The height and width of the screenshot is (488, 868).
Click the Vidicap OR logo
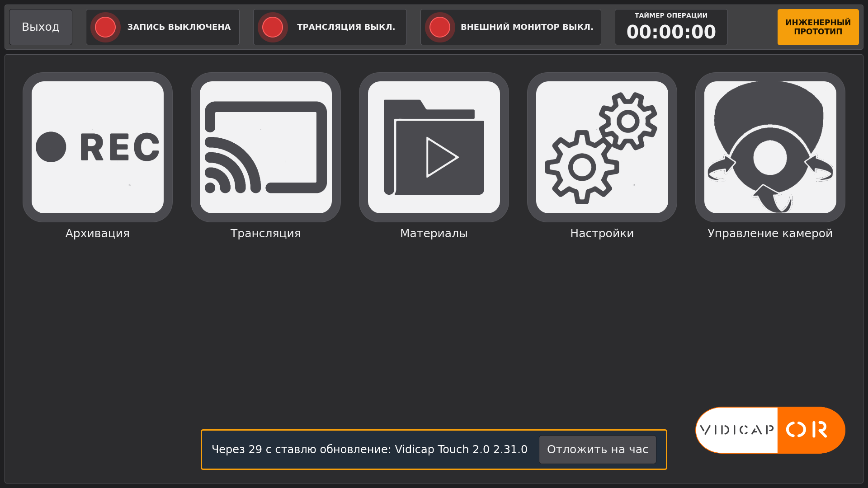pyautogui.click(x=770, y=430)
